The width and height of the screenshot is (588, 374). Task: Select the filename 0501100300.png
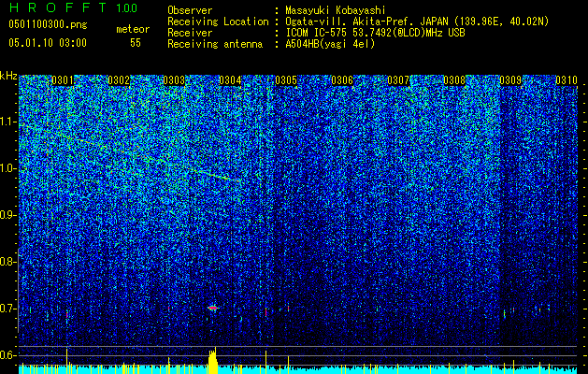(48, 24)
